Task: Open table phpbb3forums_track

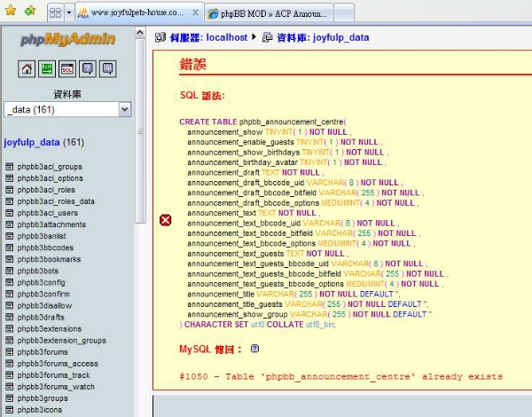Action: click(53, 375)
